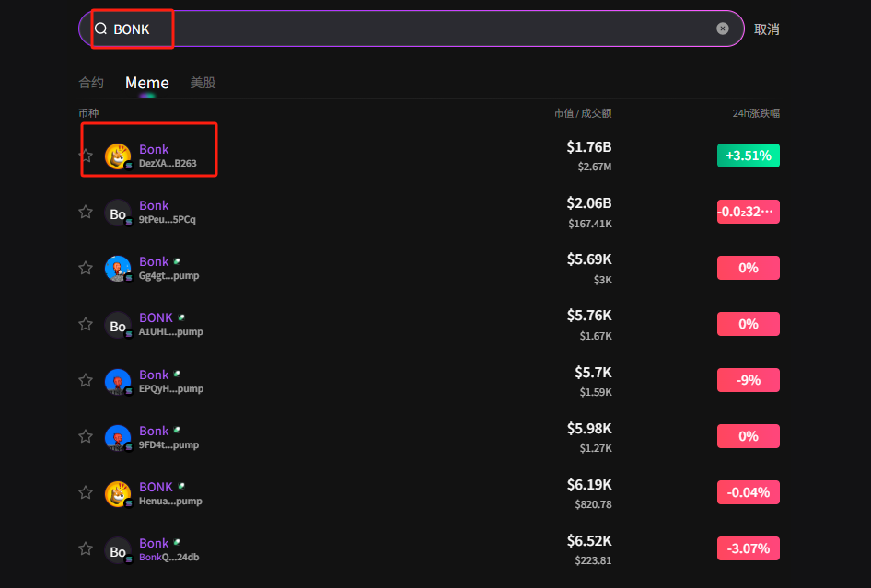
Task: Click the dog logo for Henua...pump
Action: pyautogui.click(x=118, y=494)
